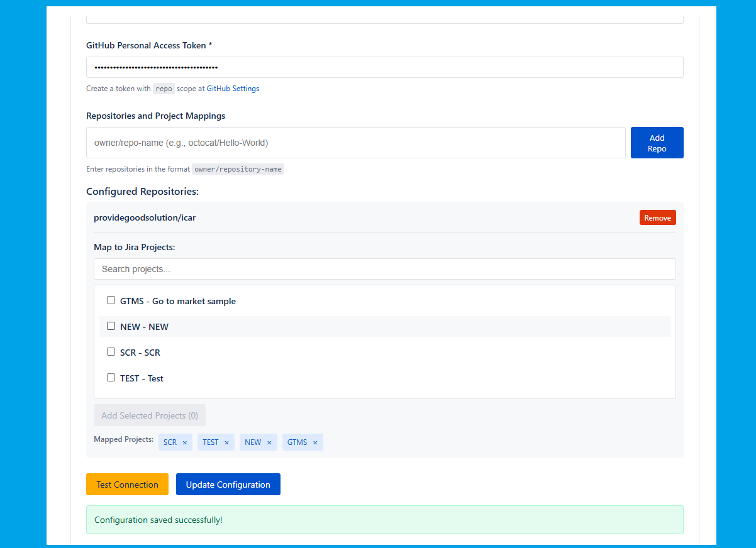Click the Configuration saved successfully message
The height and width of the screenshot is (548, 756).
(385, 520)
